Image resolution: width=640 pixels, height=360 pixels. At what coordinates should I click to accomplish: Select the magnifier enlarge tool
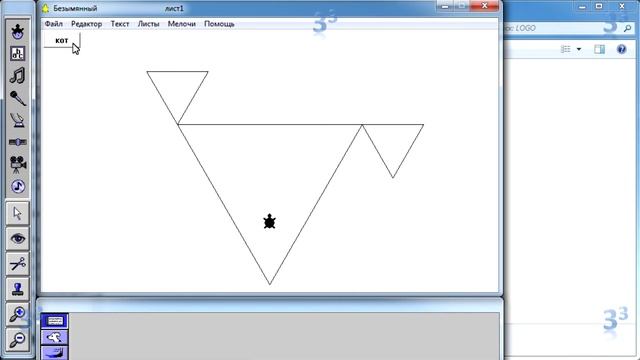18,315
